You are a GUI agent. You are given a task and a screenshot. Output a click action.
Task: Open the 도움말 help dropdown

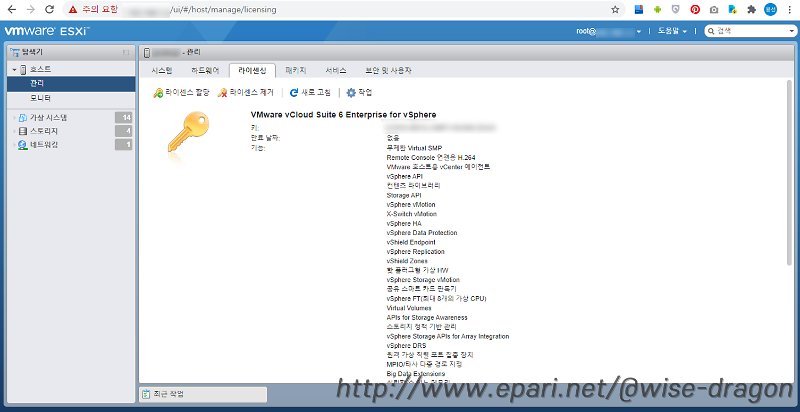tap(672, 31)
